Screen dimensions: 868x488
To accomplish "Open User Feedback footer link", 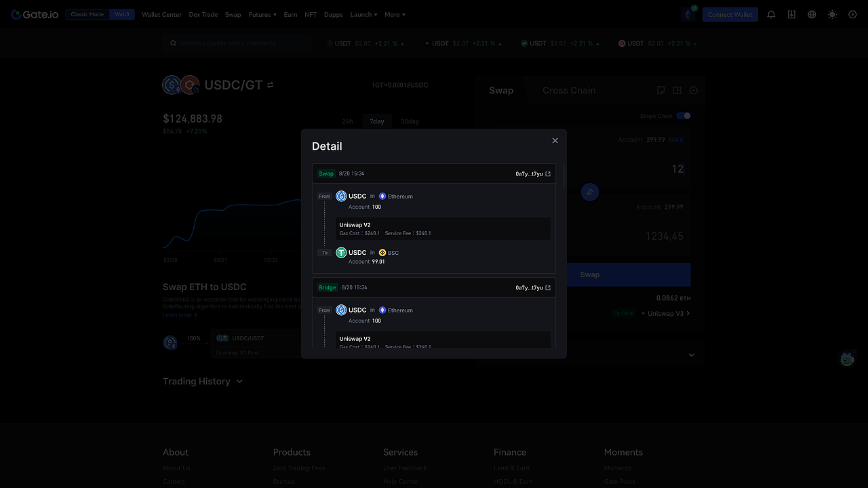I will (x=405, y=468).
